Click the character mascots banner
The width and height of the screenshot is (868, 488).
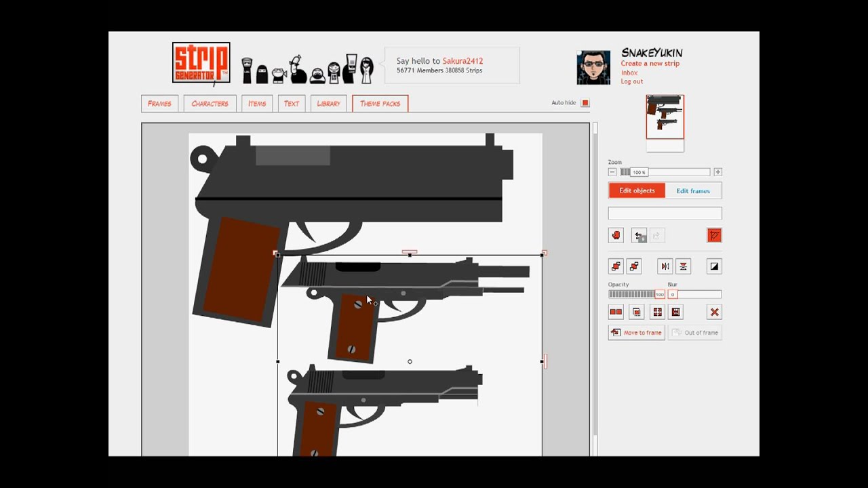308,68
